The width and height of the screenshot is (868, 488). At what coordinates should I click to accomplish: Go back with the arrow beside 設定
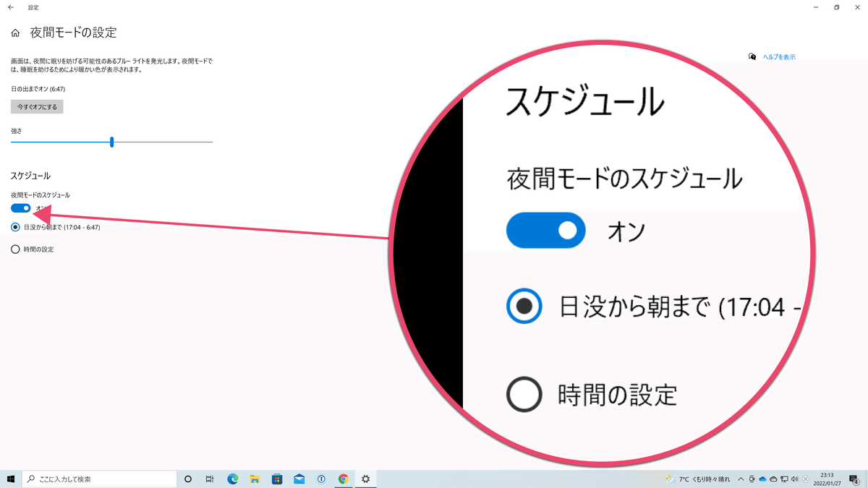[11, 7]
